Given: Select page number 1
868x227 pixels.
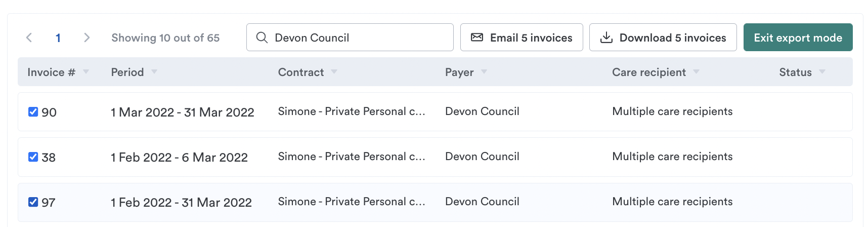Looking at the screenshot, I should (x=58, y=38).
